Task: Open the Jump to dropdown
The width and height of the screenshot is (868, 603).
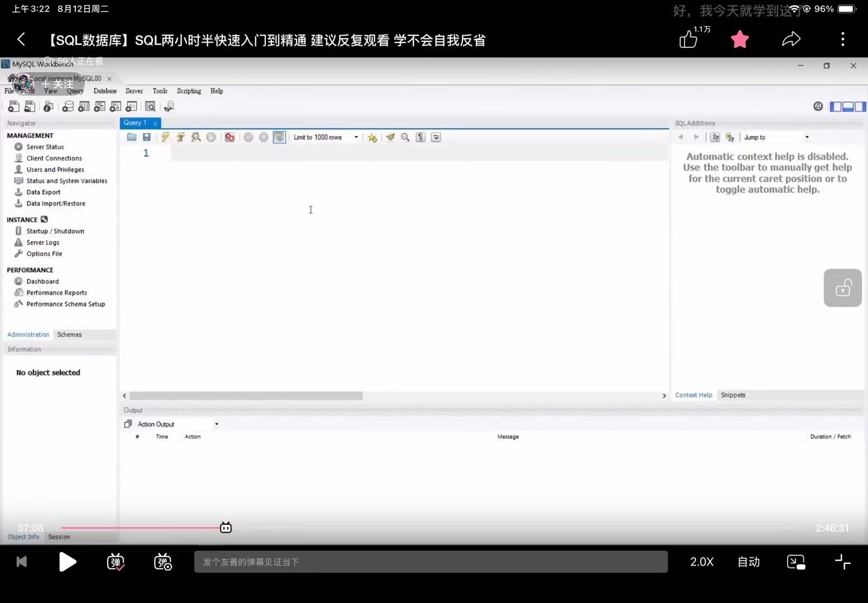Action: (776, 137)
